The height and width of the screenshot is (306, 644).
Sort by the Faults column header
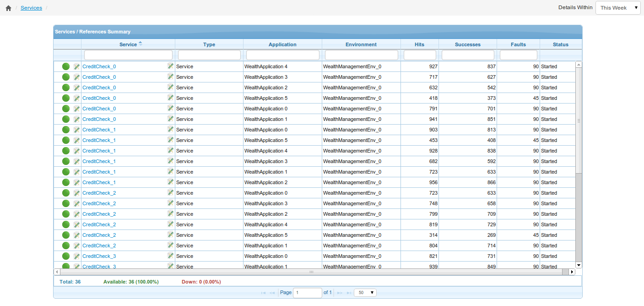(518, 44)
